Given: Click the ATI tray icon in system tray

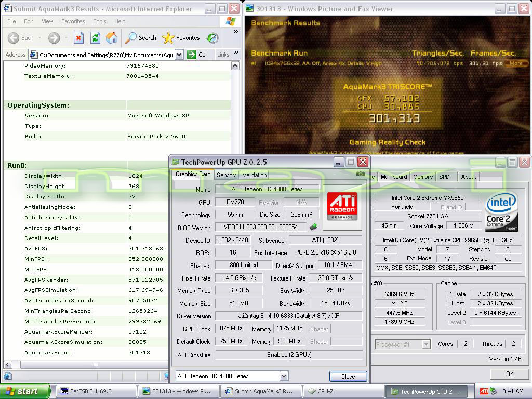Looking at the screenshot, I should [x=484, y=391].
